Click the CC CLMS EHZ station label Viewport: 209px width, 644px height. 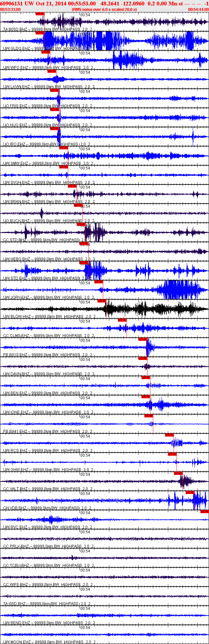click(x=48, y=336)
